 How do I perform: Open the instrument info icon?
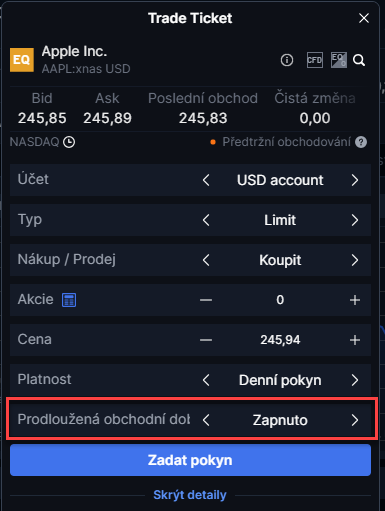pyautogui.click(x=287, y=60)
